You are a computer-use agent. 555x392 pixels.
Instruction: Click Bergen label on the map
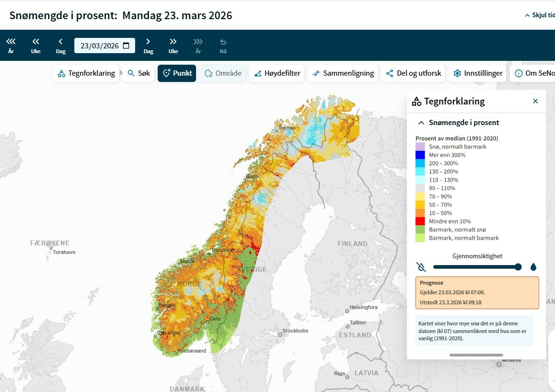pos(167,305)
